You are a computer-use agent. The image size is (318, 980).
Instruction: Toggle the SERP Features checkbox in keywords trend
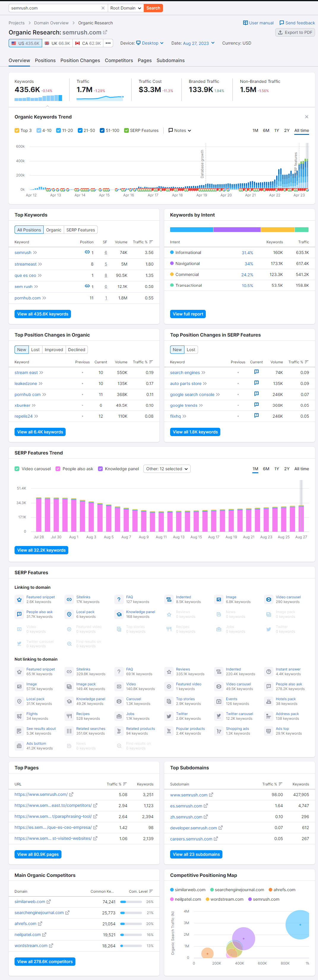point(126,130)
